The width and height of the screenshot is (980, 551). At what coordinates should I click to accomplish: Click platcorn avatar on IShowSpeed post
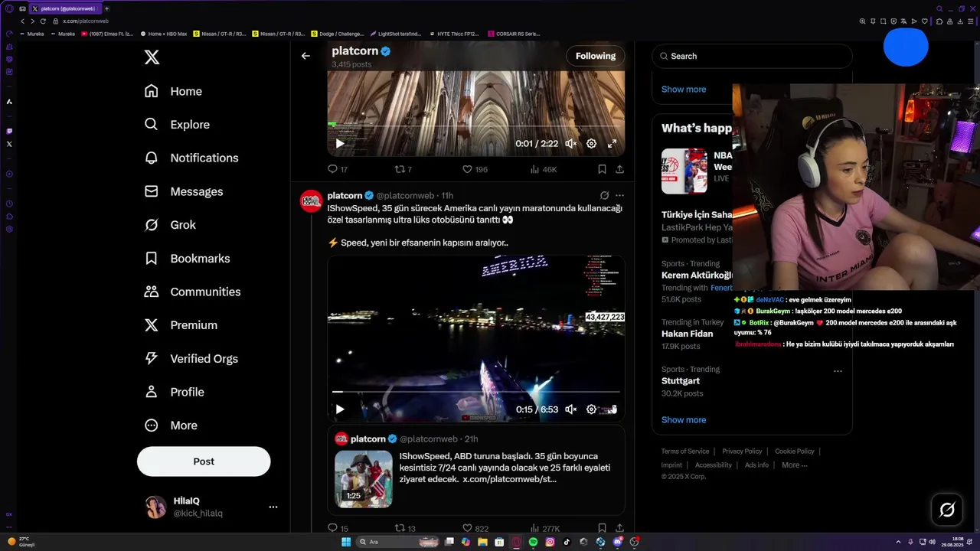[311, 201]
